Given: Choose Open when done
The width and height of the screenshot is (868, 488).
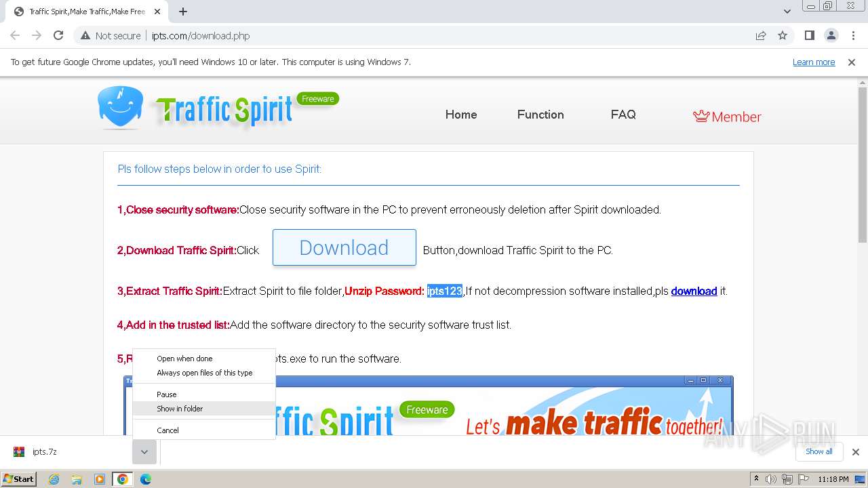Looking at the screenshot, I should (x=204, y=359).
